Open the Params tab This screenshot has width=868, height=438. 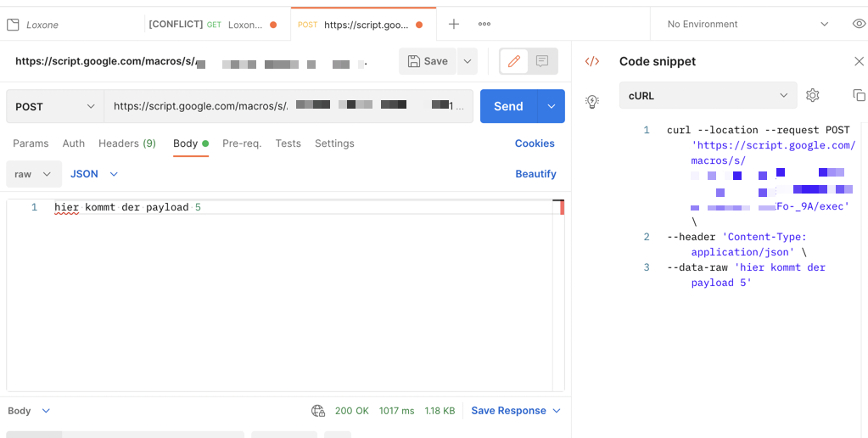tap(31, 143)
